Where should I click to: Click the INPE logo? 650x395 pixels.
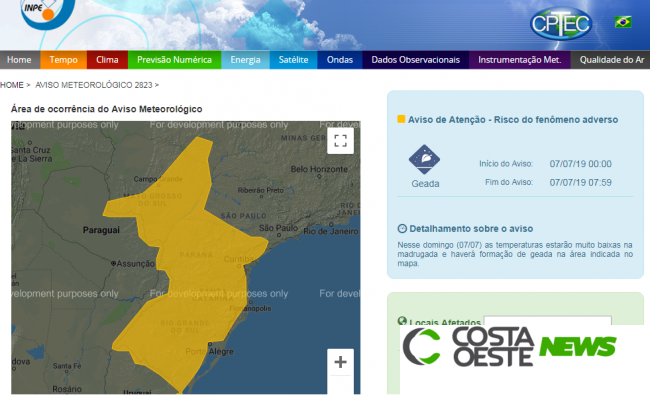pyautogui.click(x=48, y=12)
